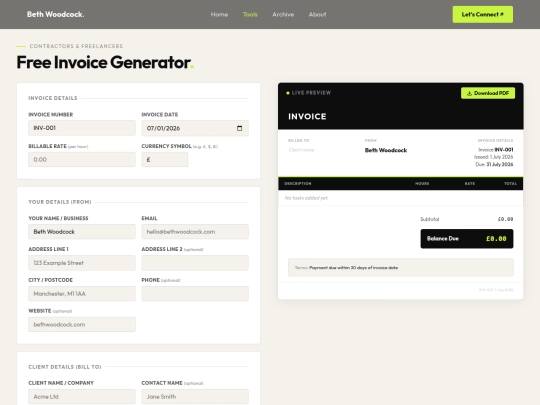The image size is (540, 405).
Task: Click the INVOICE title in preview header
Action: pos(307,116)
